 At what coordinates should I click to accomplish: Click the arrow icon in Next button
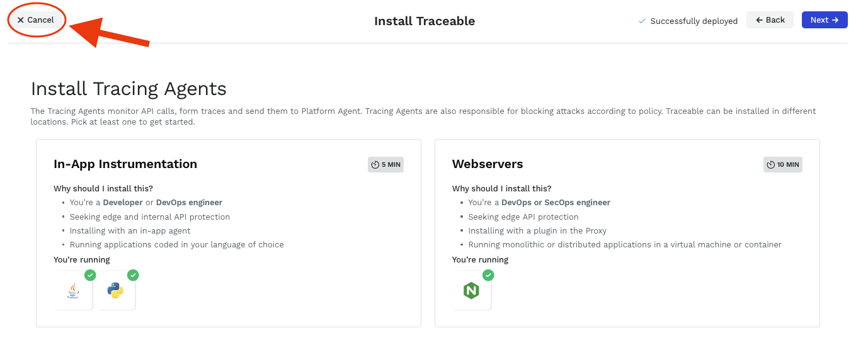835,20
